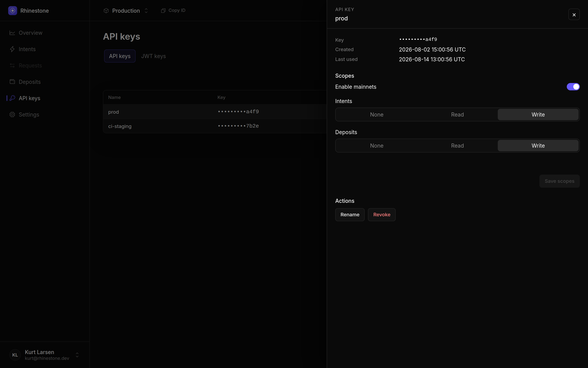Click the Copy ID clipboard icon
This screenshot has height=368, width=588.
[x=163, y=10]
